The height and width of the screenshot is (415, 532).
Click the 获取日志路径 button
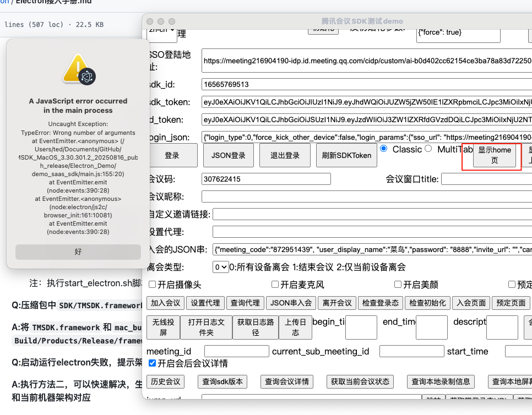pyautogui.click(x=256, y=327)
